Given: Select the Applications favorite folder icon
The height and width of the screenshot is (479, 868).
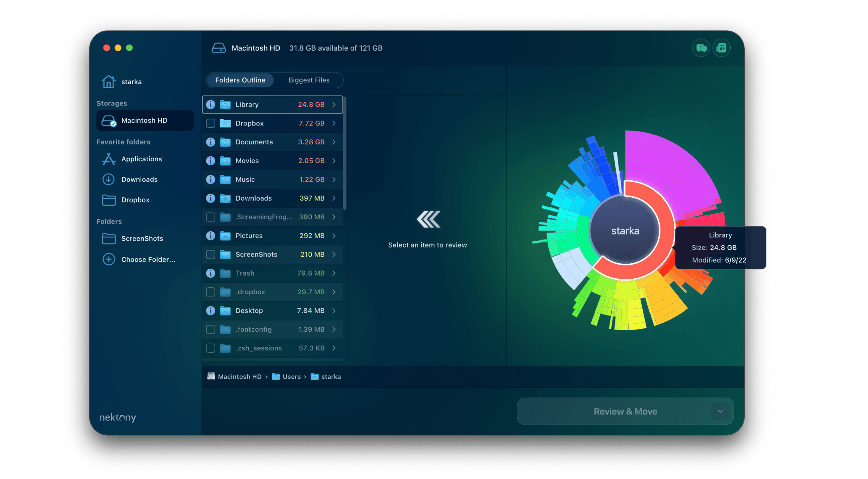Looking at the screenshot, I should 109,158.
